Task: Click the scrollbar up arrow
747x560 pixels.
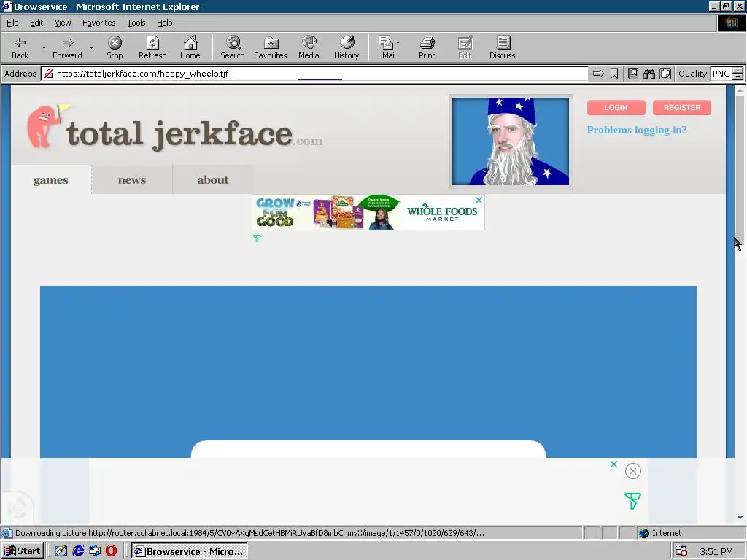Action: tap(740, 90)
